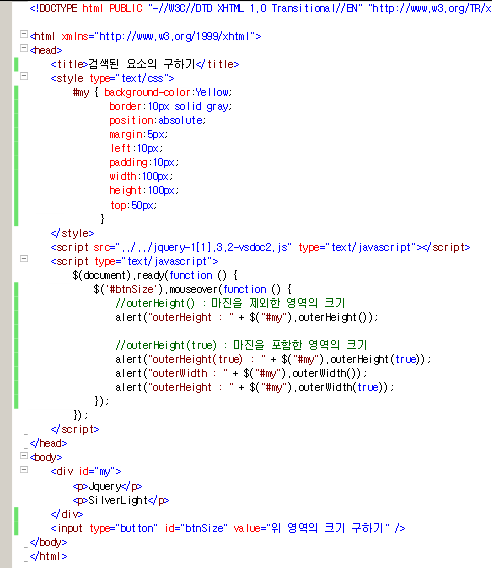The width and height of the screenshot is (492, 568).
Task: Collapse the script type="text/javascript" block
Action: (x=24, y=259)
